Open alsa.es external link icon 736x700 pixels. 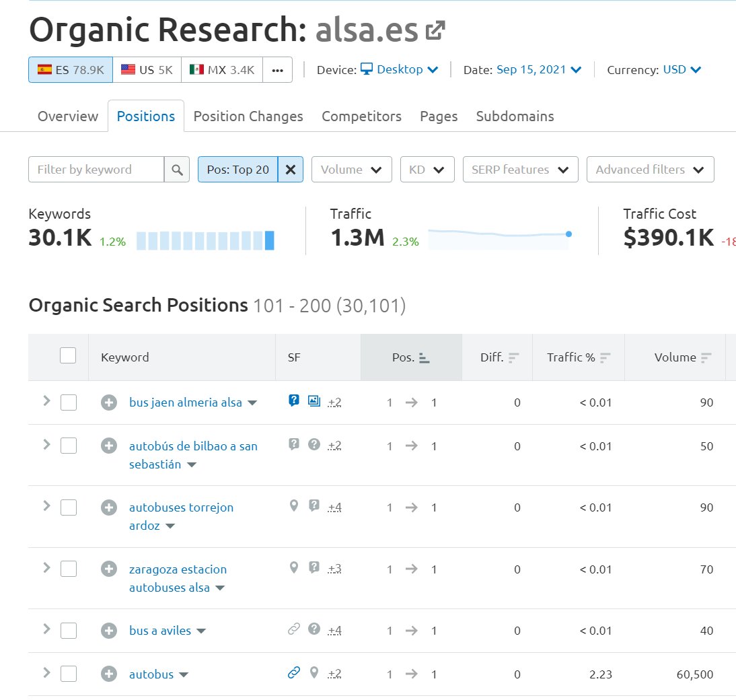[x=435, y=30]
